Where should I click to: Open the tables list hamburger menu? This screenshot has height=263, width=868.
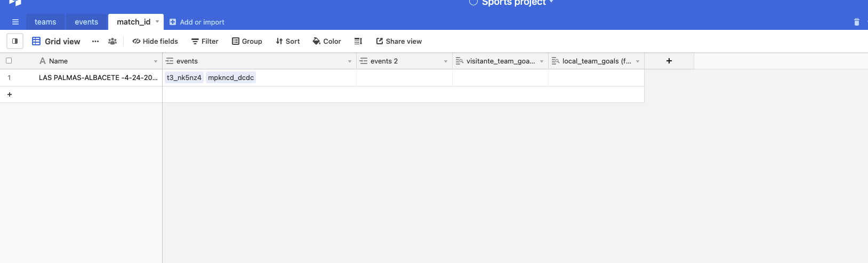(15, 22)
